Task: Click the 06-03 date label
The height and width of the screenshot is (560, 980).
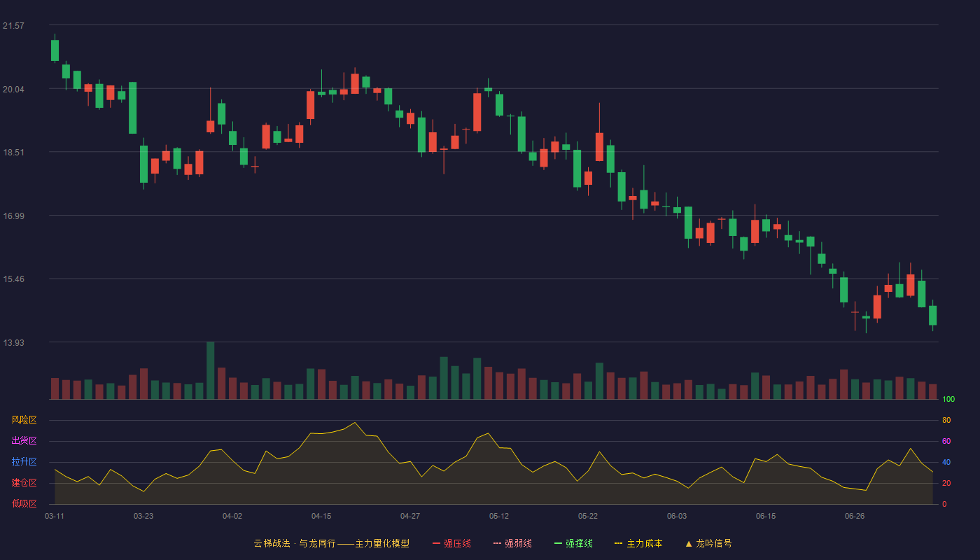Action: tap(677, 516)
